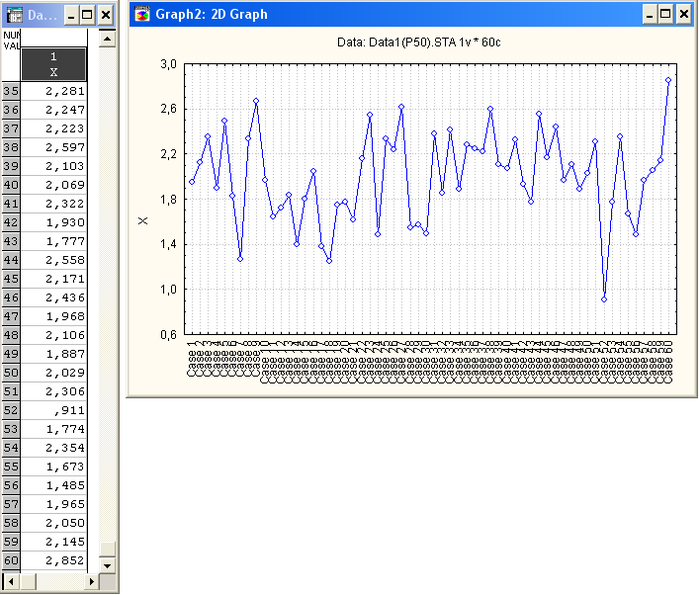
Task: Click cell value 2,103
Action: click(53, 166)
